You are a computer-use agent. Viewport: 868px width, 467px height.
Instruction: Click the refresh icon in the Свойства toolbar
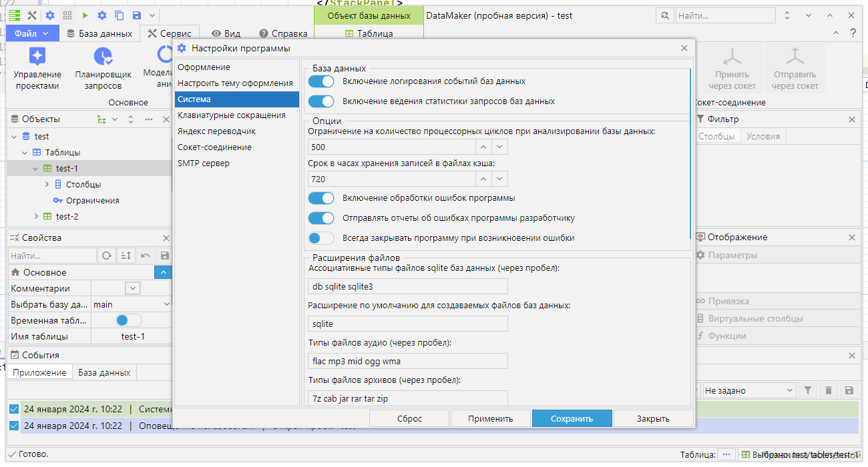(106, 256)
